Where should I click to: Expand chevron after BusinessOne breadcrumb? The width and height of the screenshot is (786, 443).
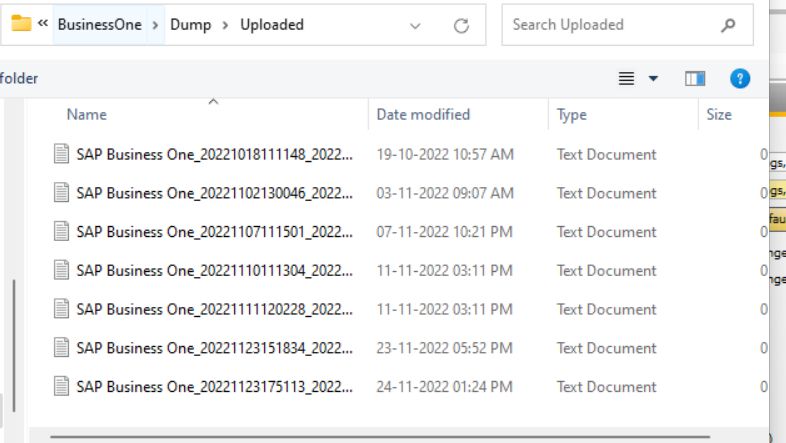tap(155, 25)
